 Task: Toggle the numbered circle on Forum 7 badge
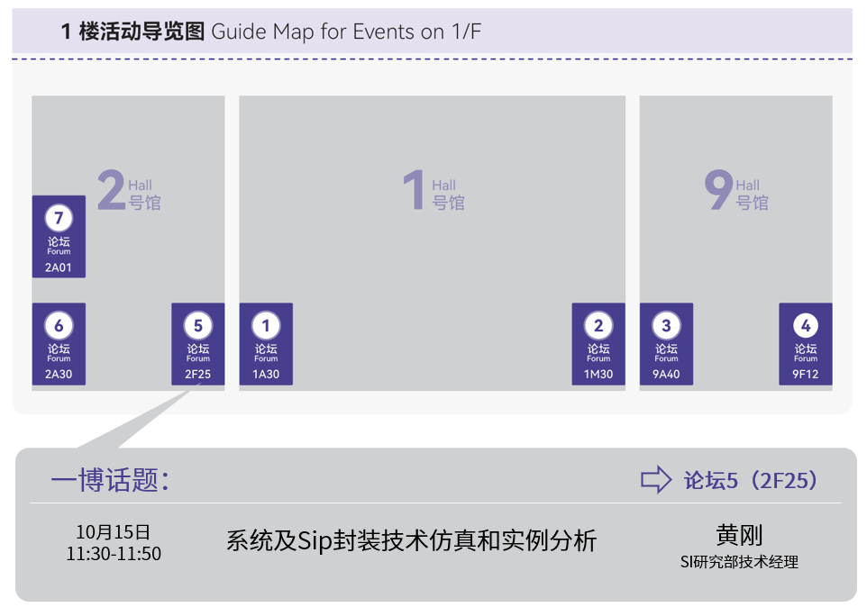click(x=59, y=217)
